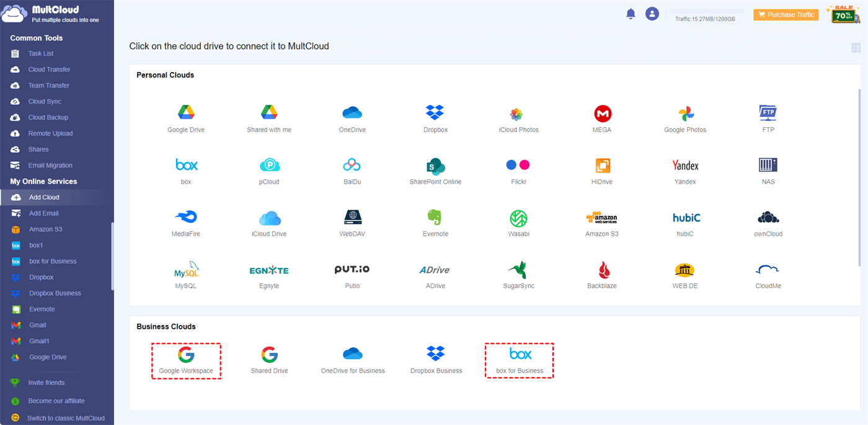Open the box1 account in sidebar
The height and width of the screenshot is (425, 868).
pos(36,245)
